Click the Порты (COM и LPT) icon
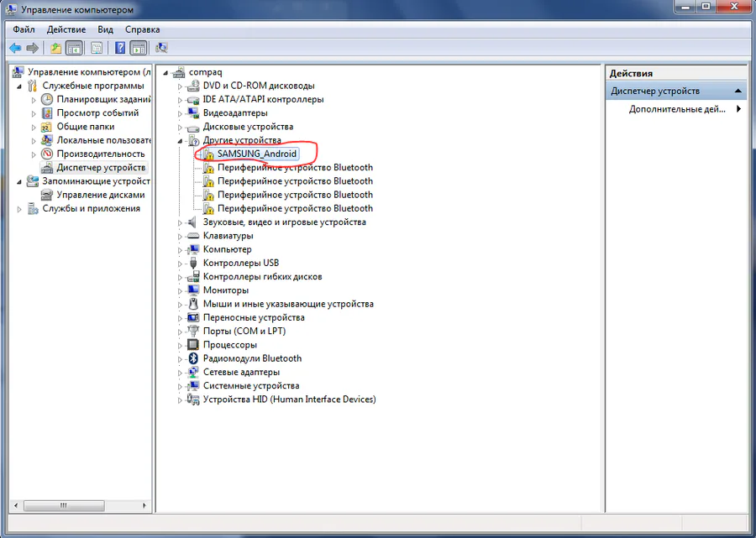This screenshot has height=538, width=756. 193,332
